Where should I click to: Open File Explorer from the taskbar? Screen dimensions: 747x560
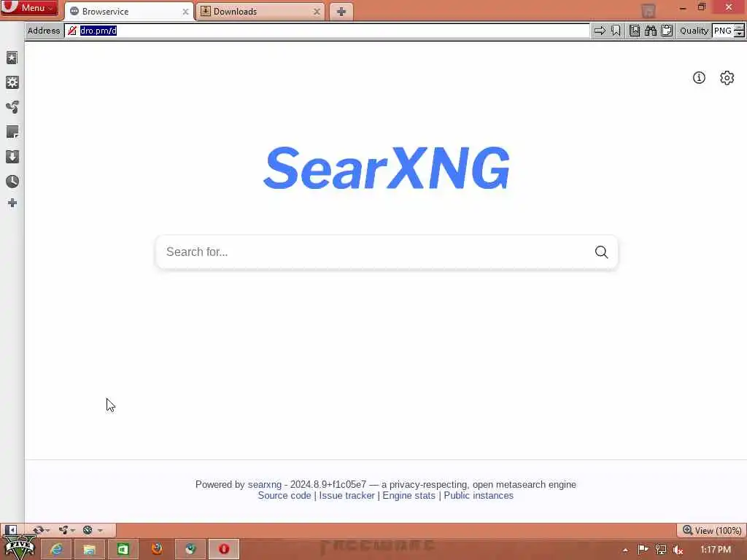[90, 550]
